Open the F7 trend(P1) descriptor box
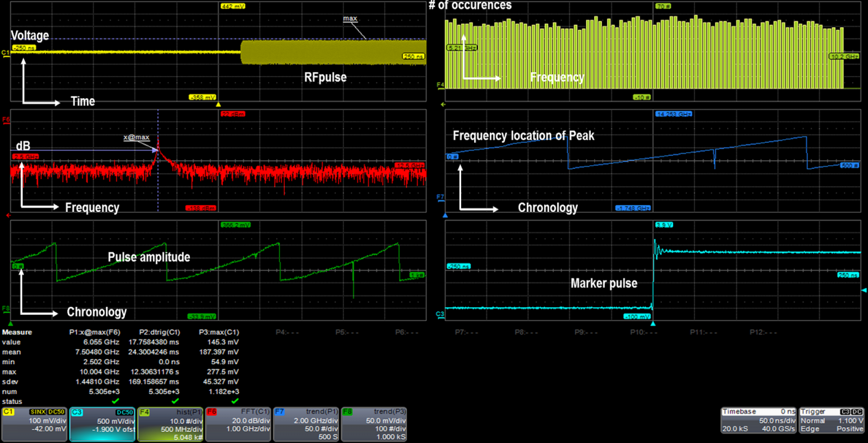Image resolution: width=868 pixels, height=443 pixels. (306, 424)
